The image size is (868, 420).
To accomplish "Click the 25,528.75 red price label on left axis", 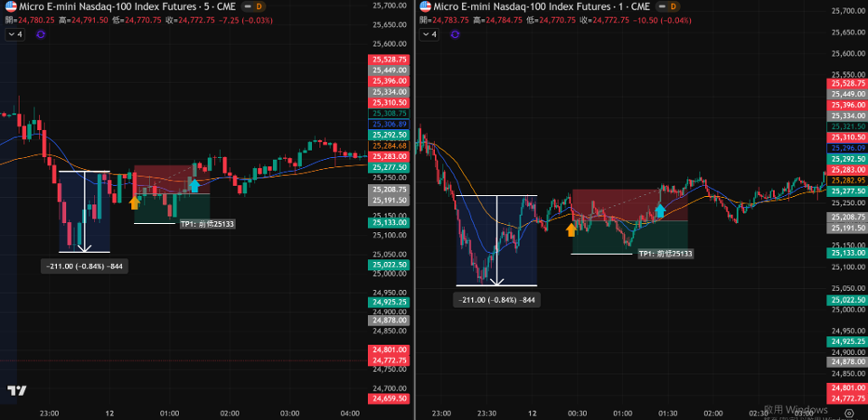I will coord(387,59).
